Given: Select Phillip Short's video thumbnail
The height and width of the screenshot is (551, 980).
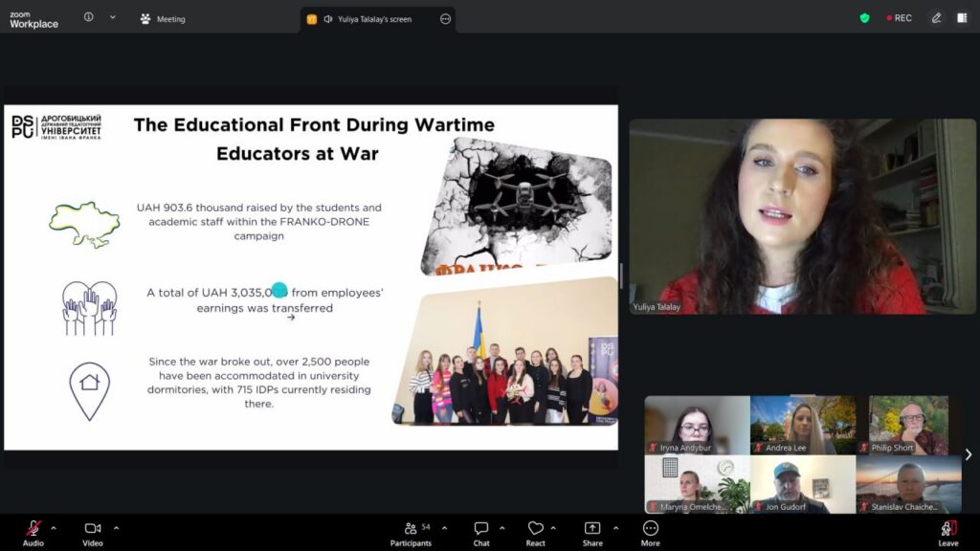Looking at the screenshot, I should [908, 425].
